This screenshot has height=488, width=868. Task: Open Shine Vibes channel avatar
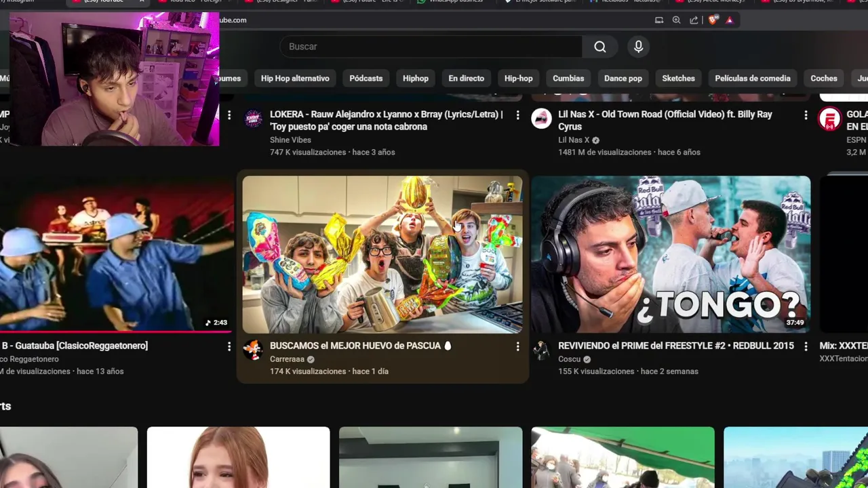(x=253, y=119)
